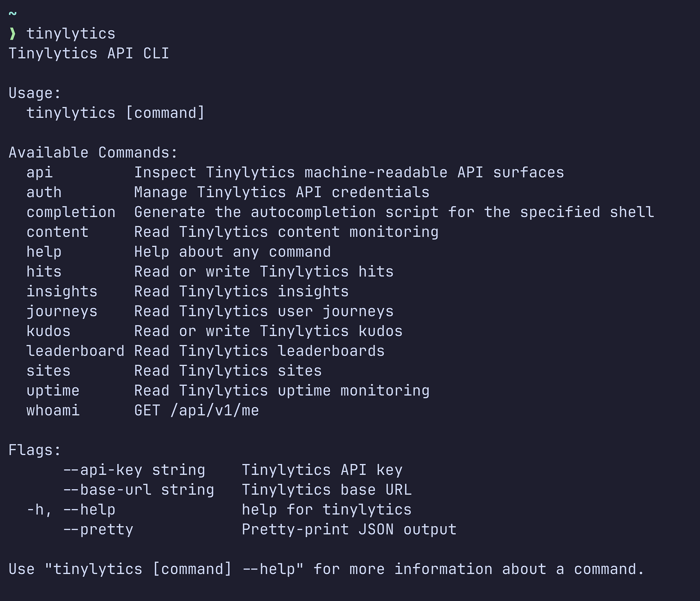The height and width of the screenshot is (601, 700).
Task: Select the hits command entry
Action: [44, 272]
